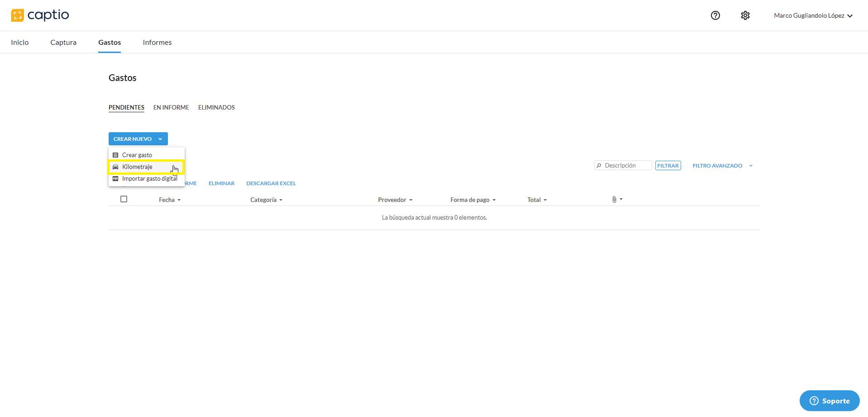868x417 pixels.
Task: Click the FILTRAR button
Action: pyautogui.click(x=668, y=166)
